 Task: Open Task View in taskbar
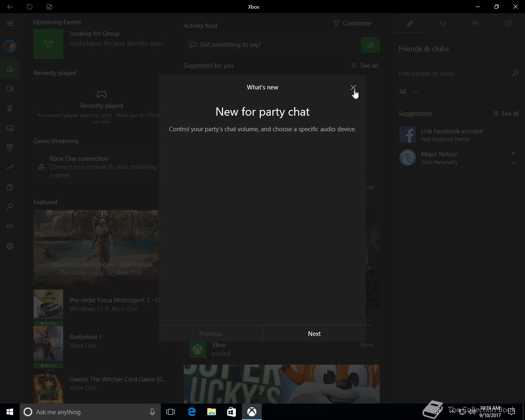171,412
